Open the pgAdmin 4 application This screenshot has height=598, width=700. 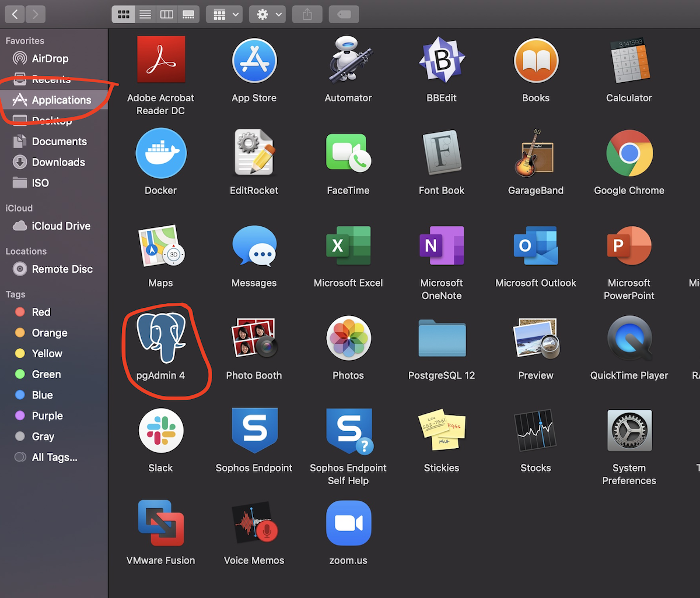click(160, 339)
